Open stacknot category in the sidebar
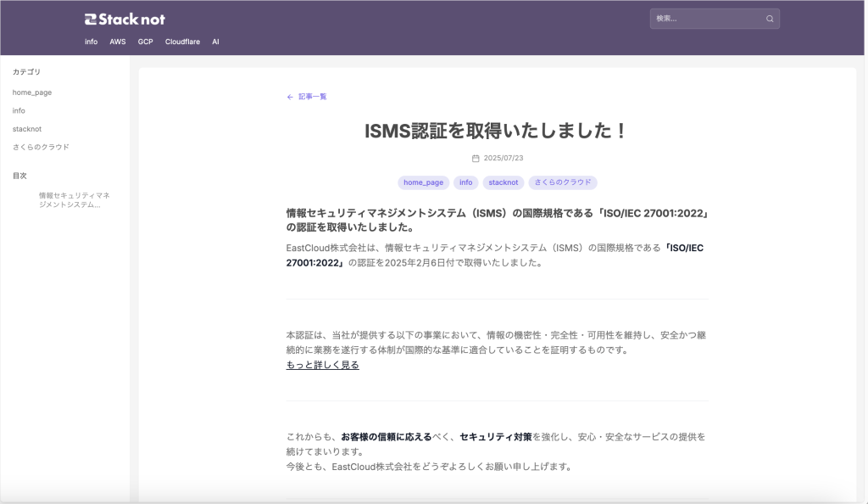Image resolution: width=868 pixels, height=504 pixels. [27, 129]
